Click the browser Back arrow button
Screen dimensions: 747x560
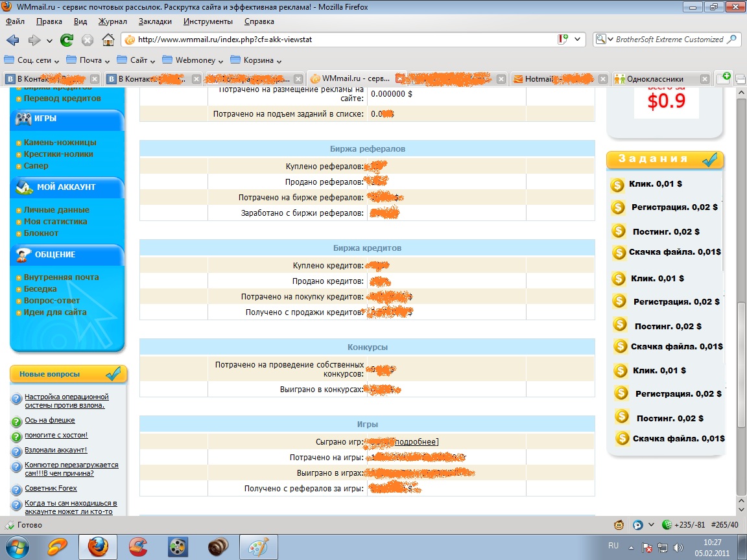[x=13, y=40]
